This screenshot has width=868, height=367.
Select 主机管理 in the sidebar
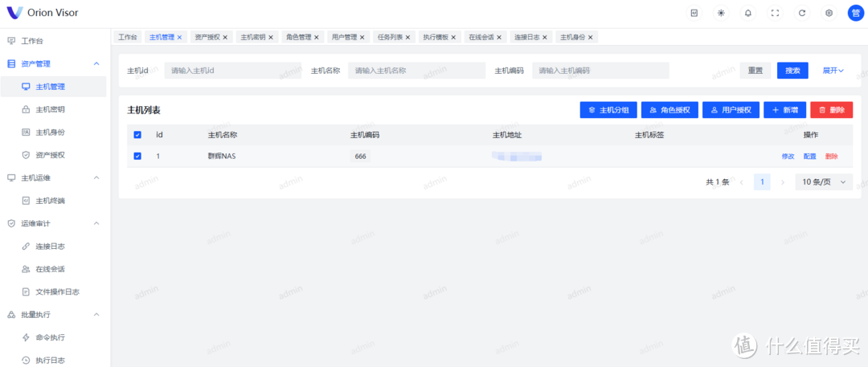pyautogui.click(x=53, y=87)
